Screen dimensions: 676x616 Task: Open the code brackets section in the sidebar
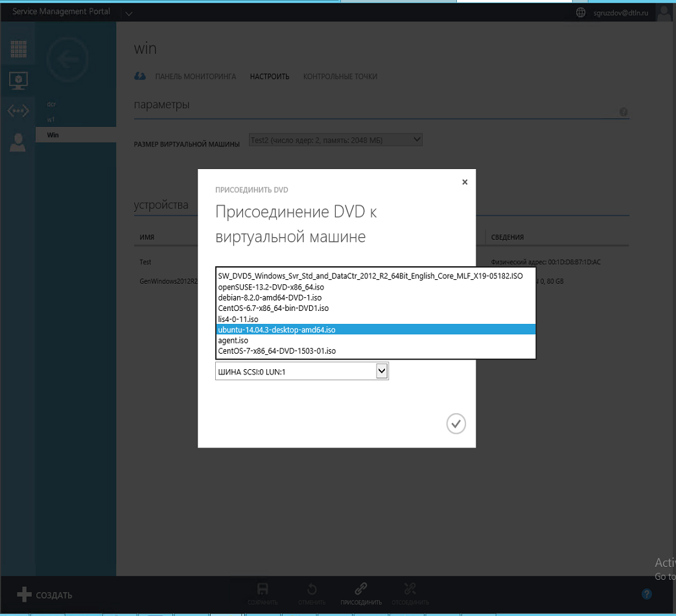[18, 110]
